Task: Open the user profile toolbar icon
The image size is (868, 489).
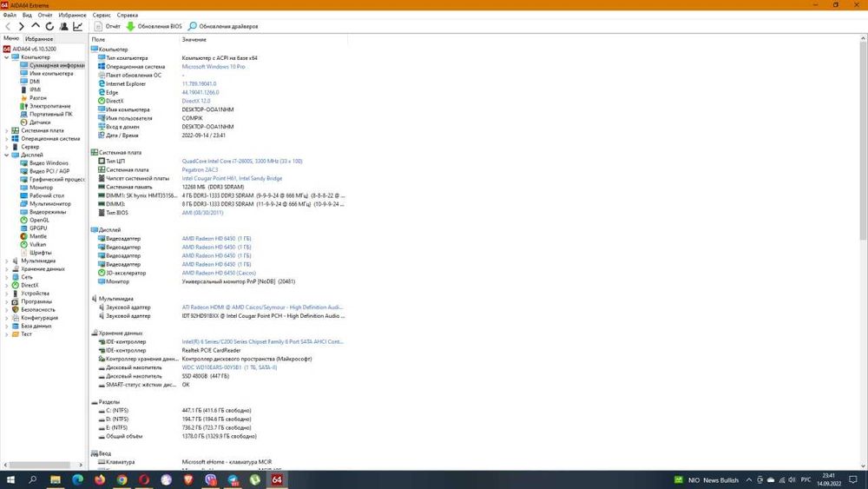Action: pyautogui.click(x=63, y=26)
